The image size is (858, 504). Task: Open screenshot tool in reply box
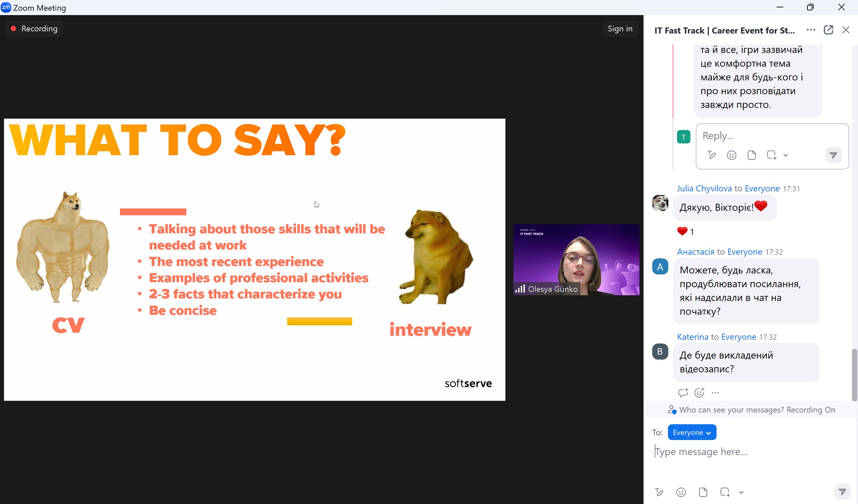coord(771,155)
